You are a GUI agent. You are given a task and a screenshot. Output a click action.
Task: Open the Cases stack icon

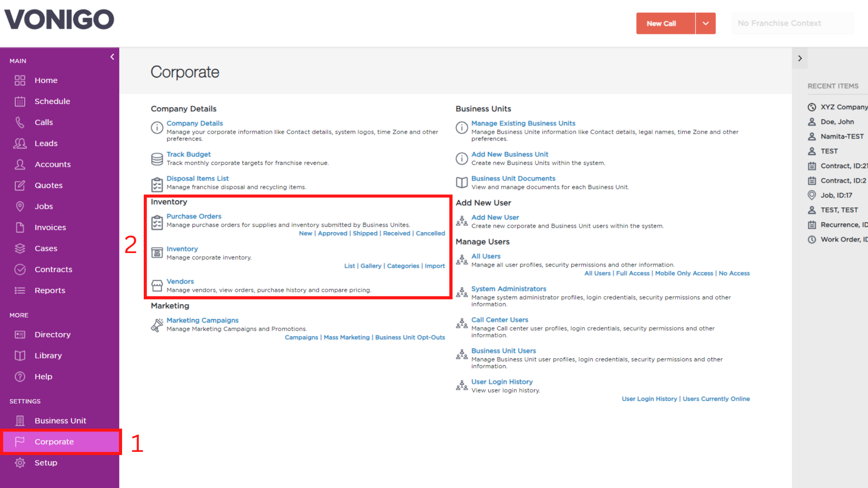point(20,249)
